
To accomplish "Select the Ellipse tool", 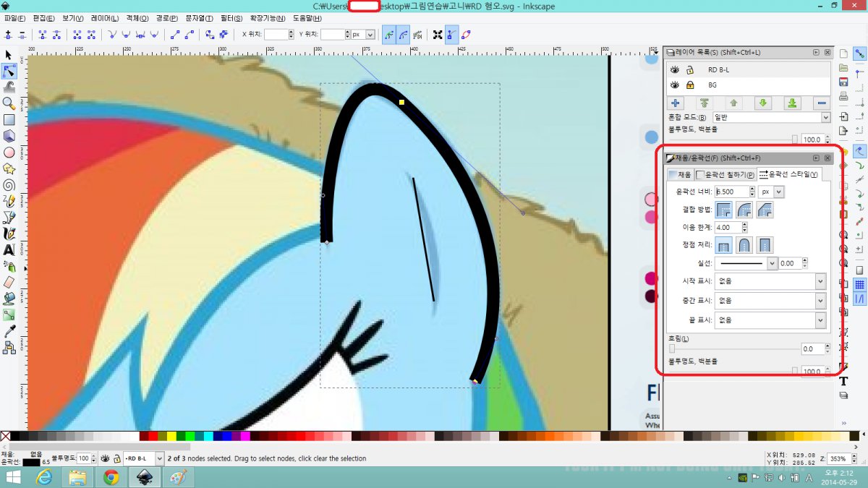I will point(9,153).
